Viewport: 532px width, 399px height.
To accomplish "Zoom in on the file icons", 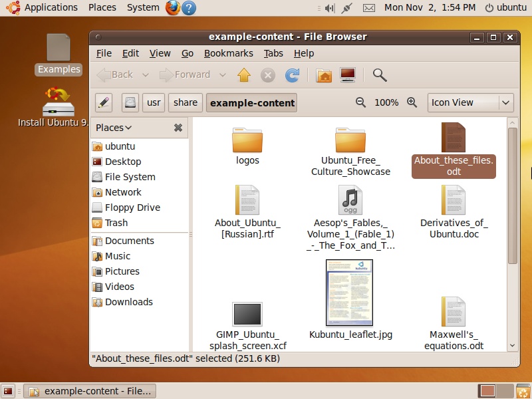I will [x=412, y=102].
